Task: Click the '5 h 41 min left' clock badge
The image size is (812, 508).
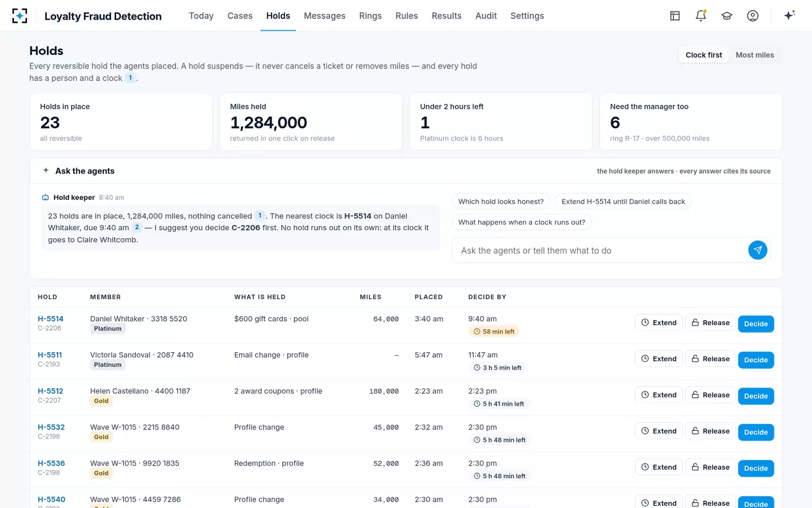Action: click(498, 404)
